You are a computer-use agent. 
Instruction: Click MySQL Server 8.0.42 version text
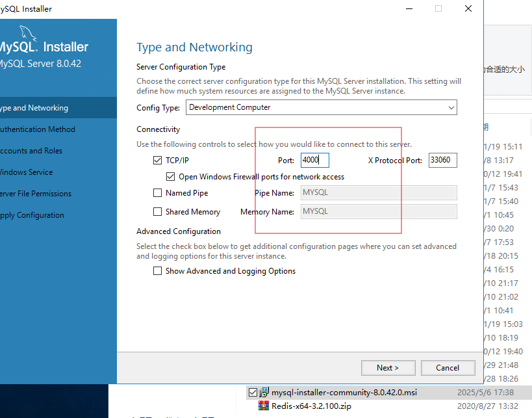coord(40,64)
